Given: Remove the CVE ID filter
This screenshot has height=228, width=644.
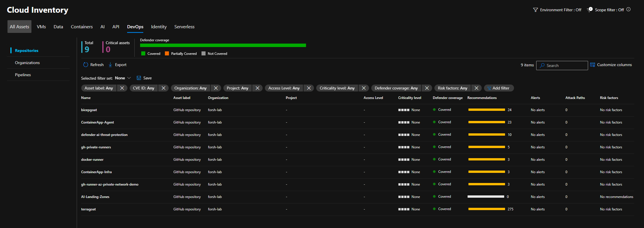Looking at the screenshot, I should [x=163, y=88].
